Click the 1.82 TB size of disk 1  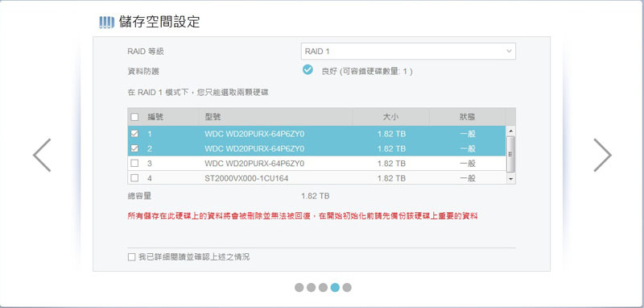click(x=391, y=134)
